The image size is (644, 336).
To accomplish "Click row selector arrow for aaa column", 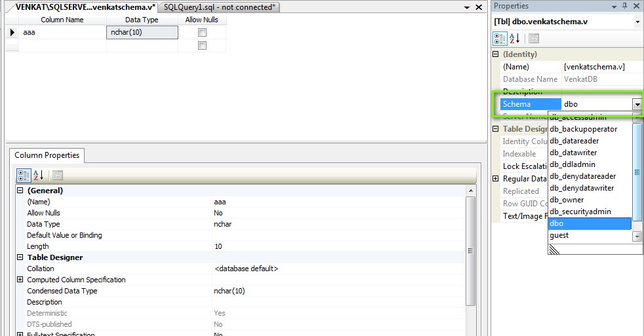I will 12,32.
